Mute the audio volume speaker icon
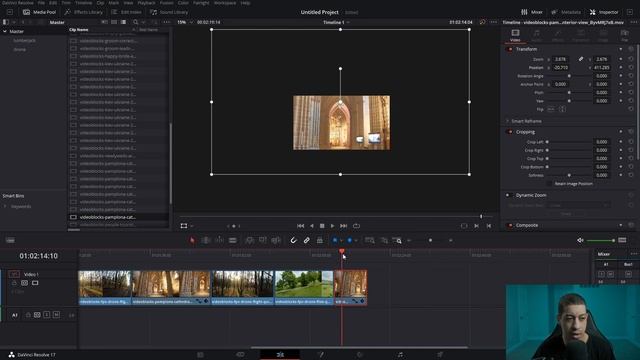640x360 pixels. [x=580, y=240]
